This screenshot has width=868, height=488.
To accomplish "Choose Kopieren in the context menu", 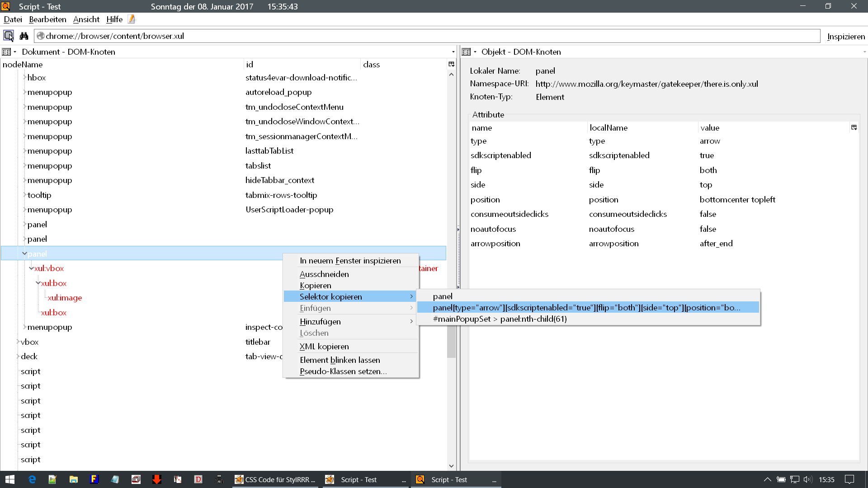I will click(316, 286).
